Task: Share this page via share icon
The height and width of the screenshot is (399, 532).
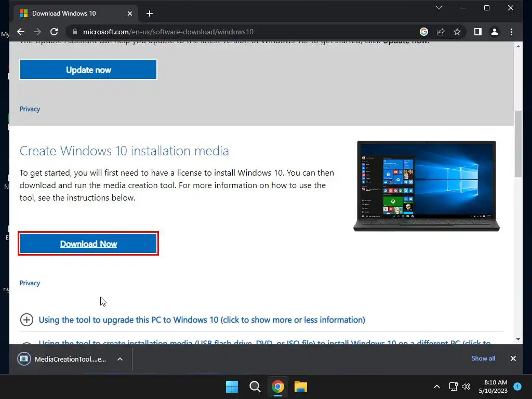Action: (441, 32)
